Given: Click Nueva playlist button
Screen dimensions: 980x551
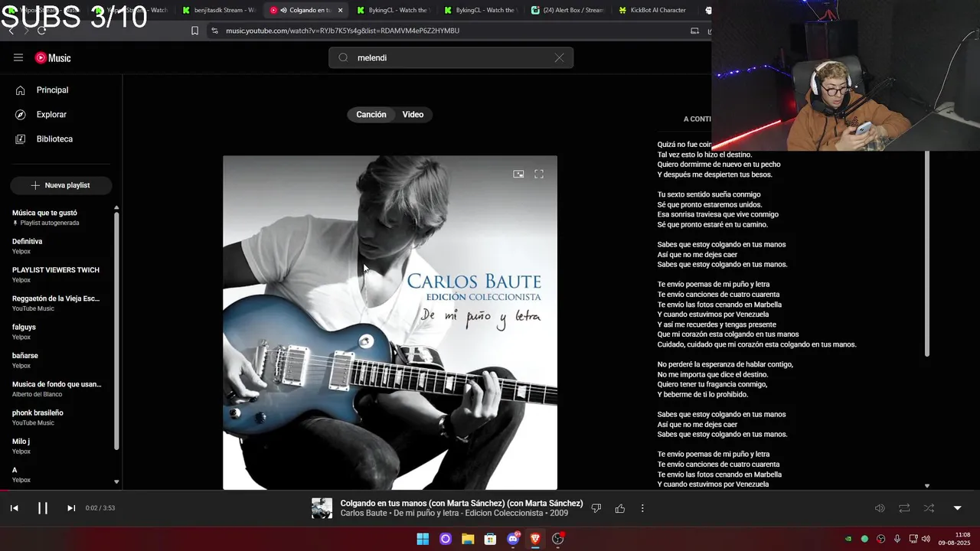Looking at the screenshot, I should 61,185.
